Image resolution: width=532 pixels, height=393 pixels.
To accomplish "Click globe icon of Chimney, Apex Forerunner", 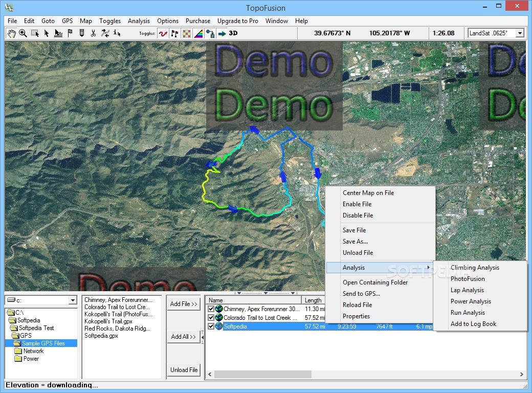I will 219,309.
